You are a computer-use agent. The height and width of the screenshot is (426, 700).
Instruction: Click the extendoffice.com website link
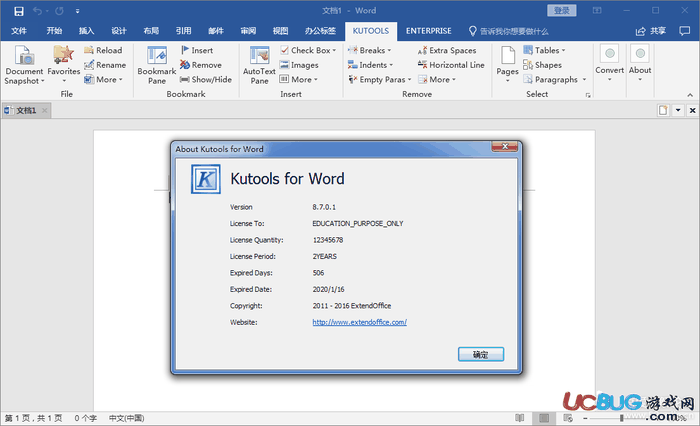[359, 322]
